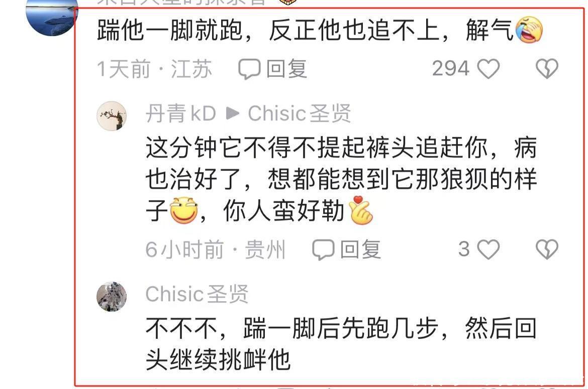Open Chisic圣贤's profile picture
Viewport: 588px width, 389px height.
point(112,297)
